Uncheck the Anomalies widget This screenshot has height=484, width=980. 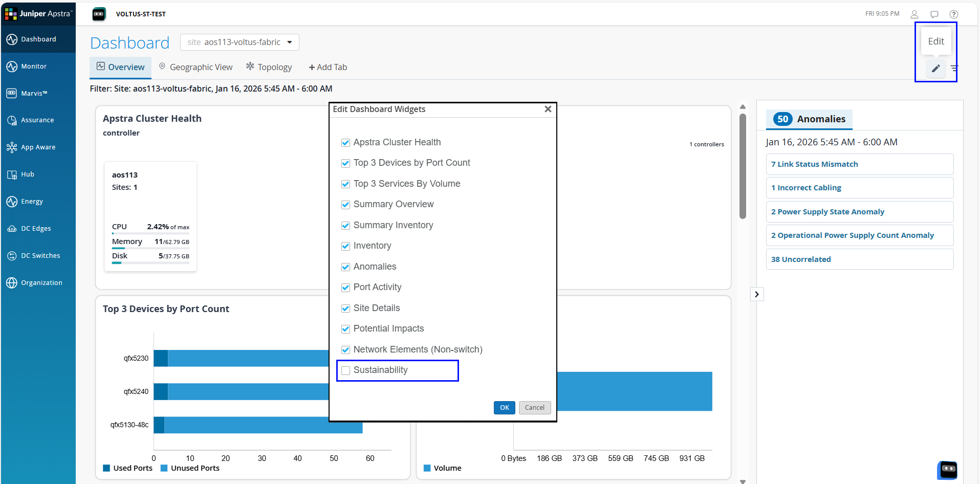346,267
